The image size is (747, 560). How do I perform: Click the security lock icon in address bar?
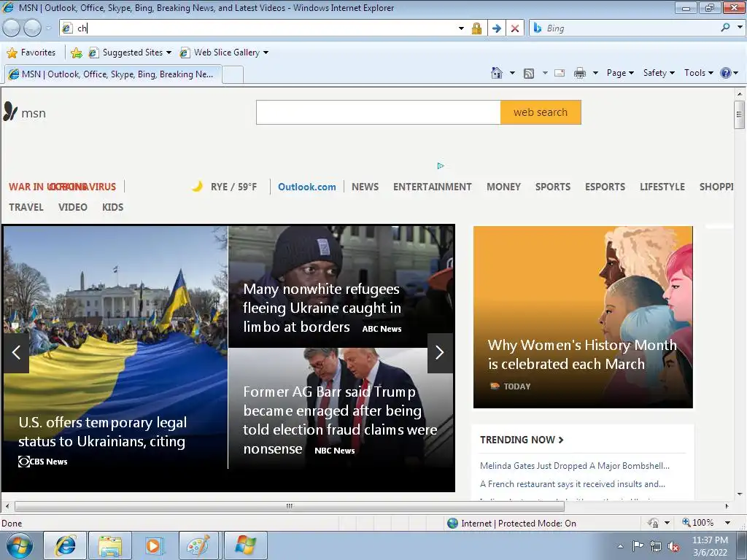(476, 28)
